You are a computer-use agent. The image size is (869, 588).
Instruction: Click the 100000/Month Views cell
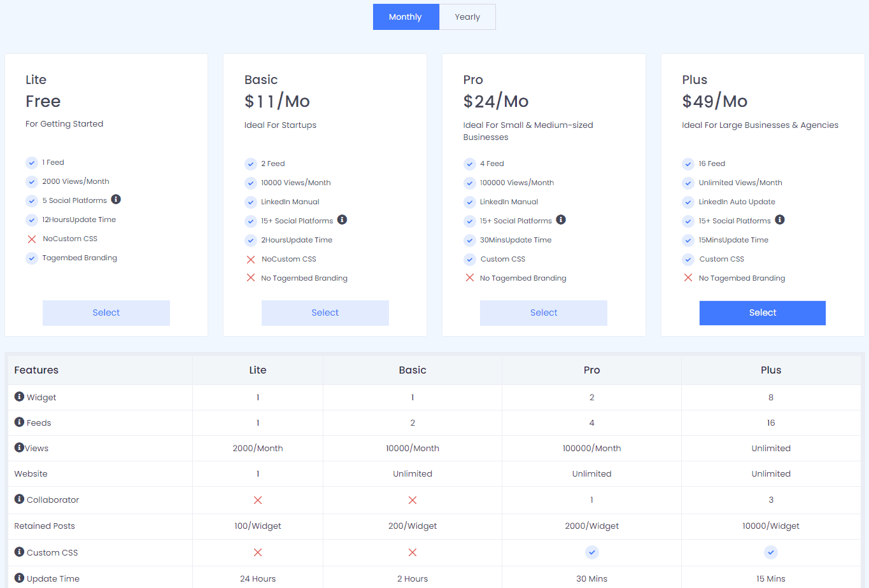(592, 449)
